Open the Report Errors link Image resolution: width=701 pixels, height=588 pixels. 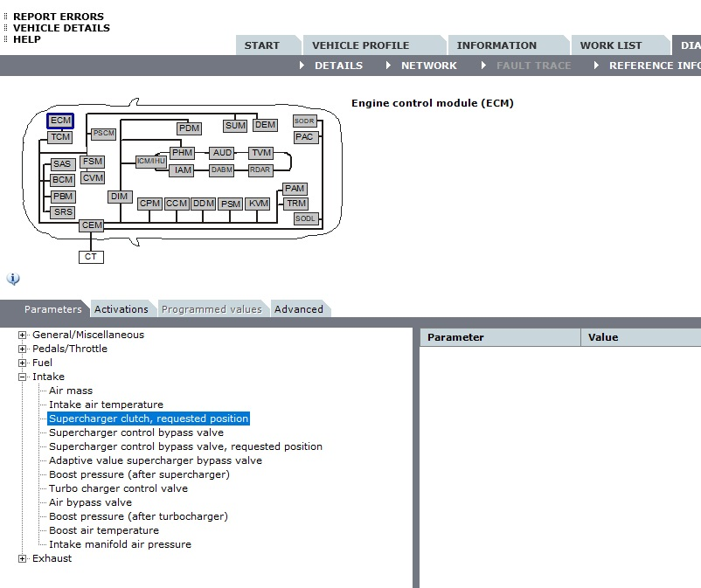58,17
